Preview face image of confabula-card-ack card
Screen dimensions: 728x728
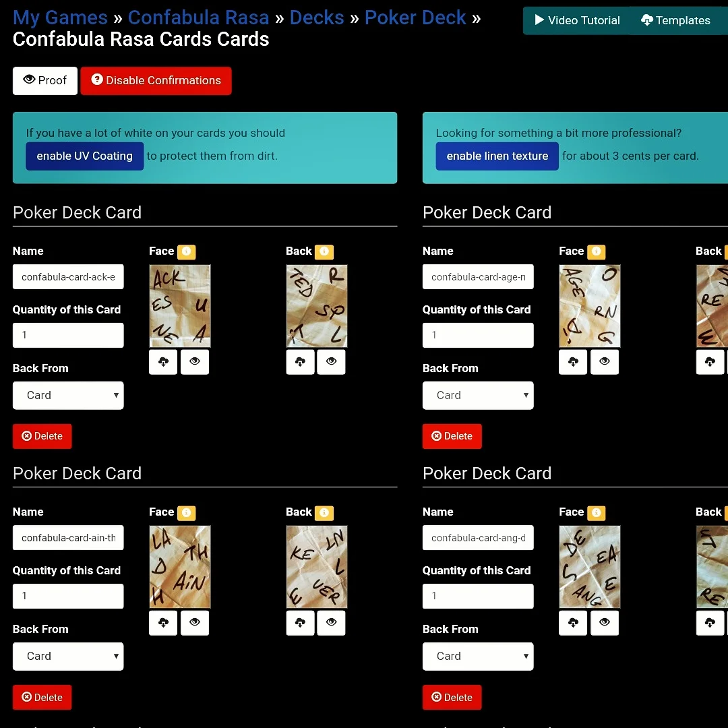tap(195, 362)
